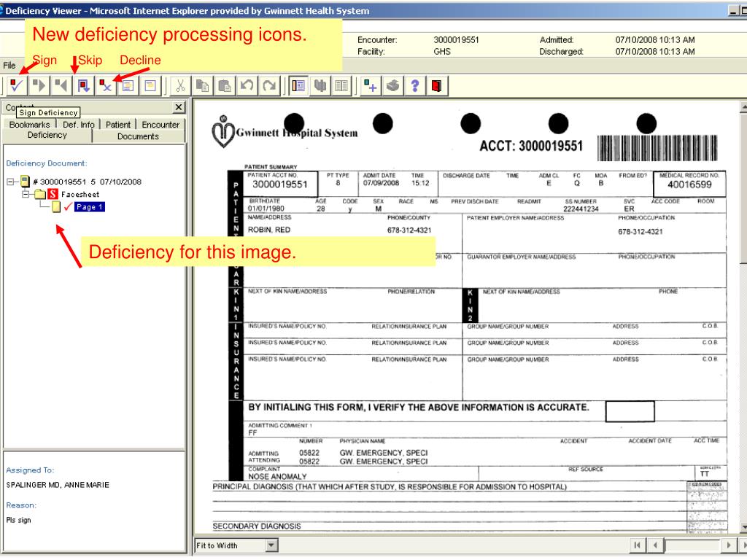Click the page icon beside Page 1

tap(56, 206)
